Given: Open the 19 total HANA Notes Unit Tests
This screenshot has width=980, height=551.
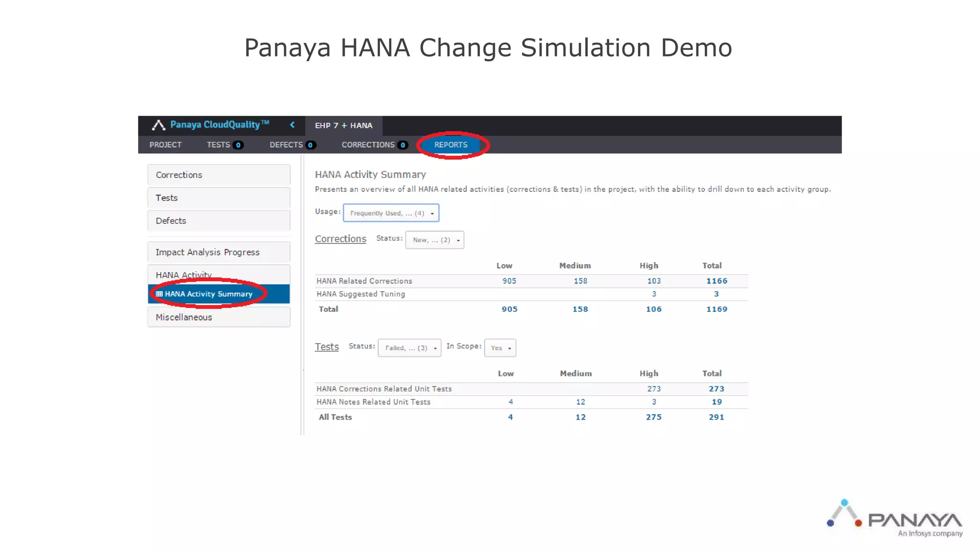Looking at the screenshot, I should [717, 402].
